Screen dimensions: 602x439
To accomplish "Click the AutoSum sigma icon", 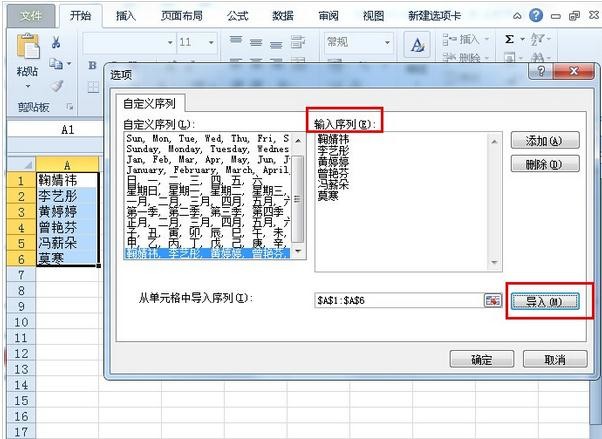I will click(x=510, y=39).
